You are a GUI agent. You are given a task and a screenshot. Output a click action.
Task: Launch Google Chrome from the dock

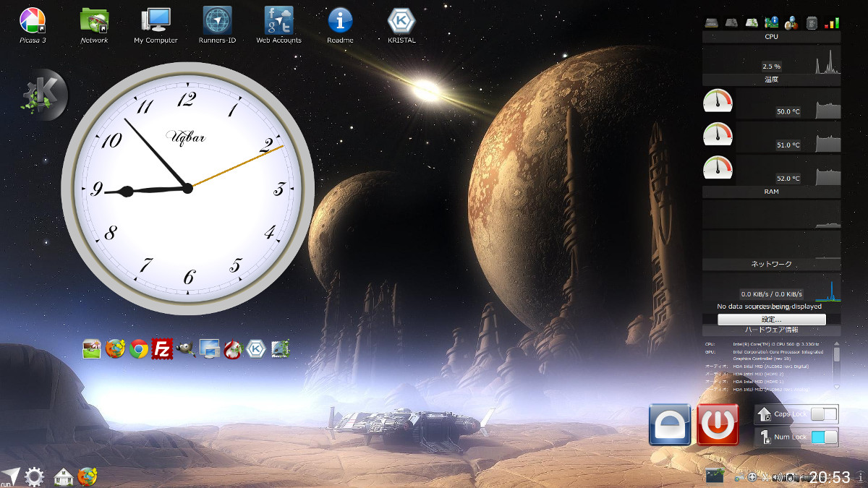click(140, 349)
